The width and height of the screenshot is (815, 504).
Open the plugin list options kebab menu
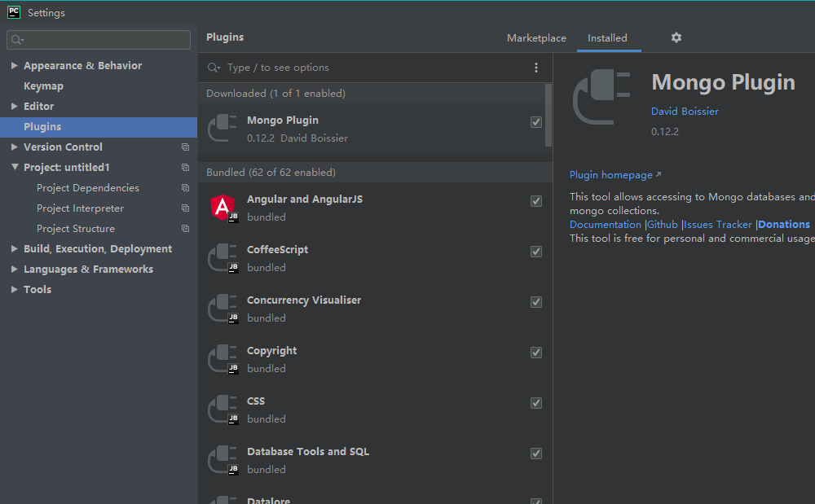pos(536,68)
